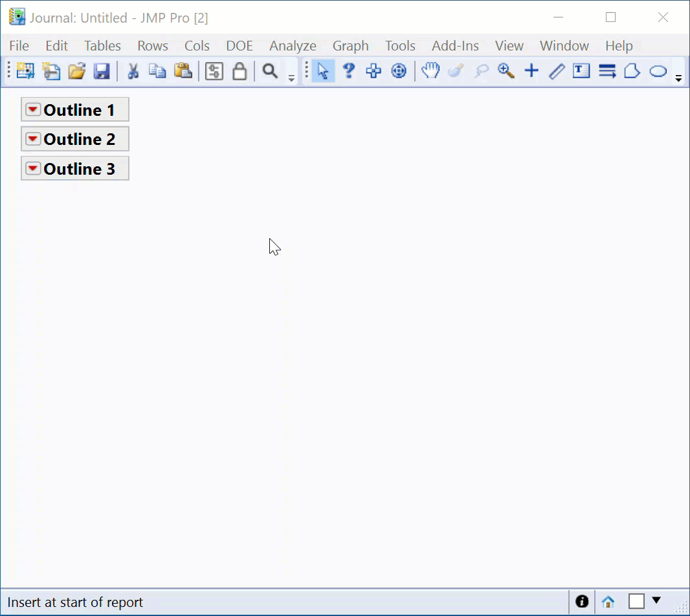Click the Outline 3 heading
Viewport: 690px width, 616px height.
coord(80,168)
